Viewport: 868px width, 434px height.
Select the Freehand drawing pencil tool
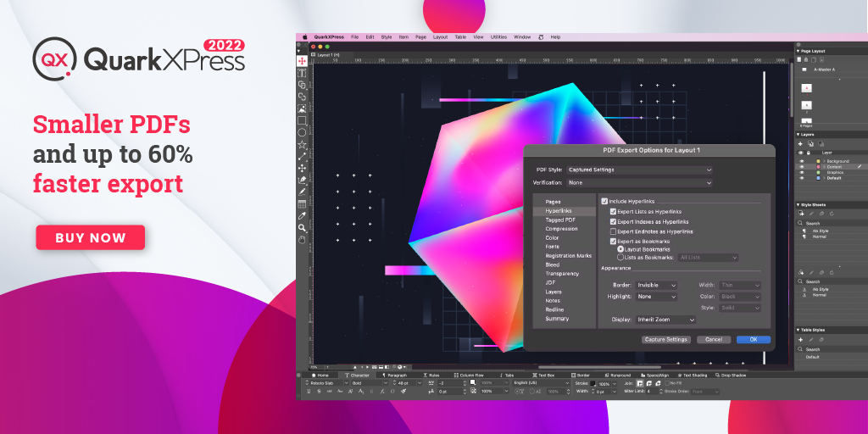(302, 192)
